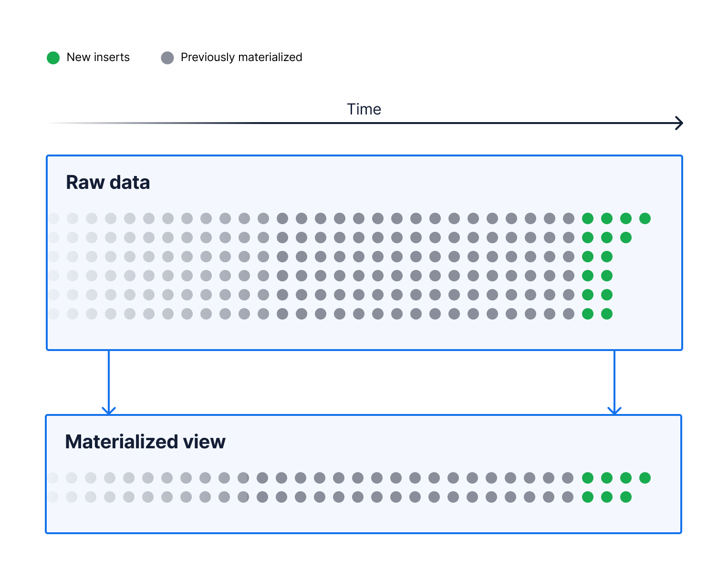Click the right blue downward arrowhead
Viewport: 728px width, 579px height.
(x=614, y=410)
